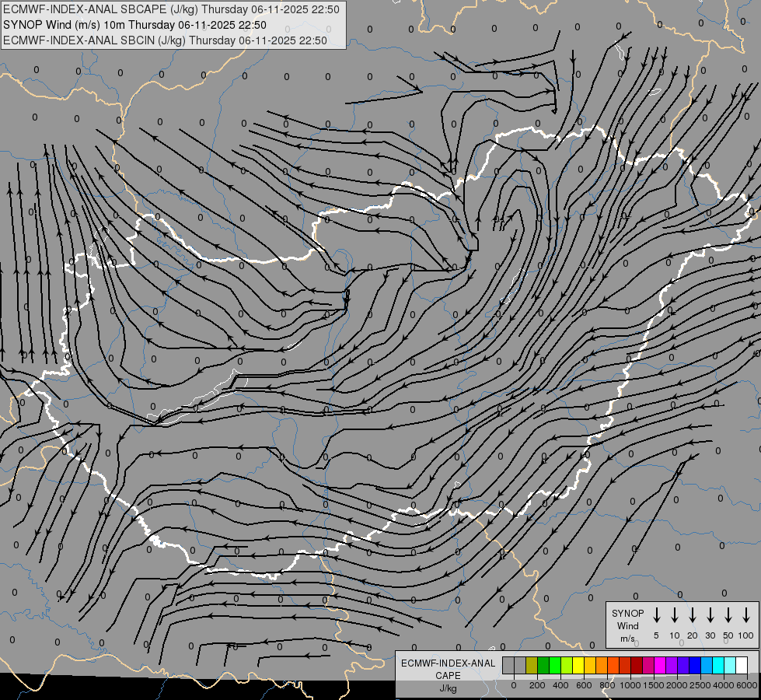Click the 30 m/s wind arrow symbol
Image resolution: width=761 pixels, height=700 pixels.
click(x=710, y=614)
